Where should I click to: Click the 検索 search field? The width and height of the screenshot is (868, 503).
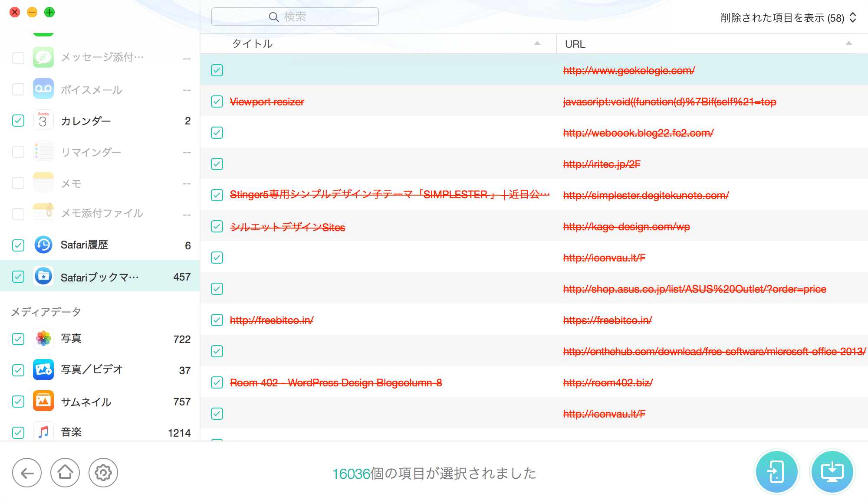click(295, 16)
